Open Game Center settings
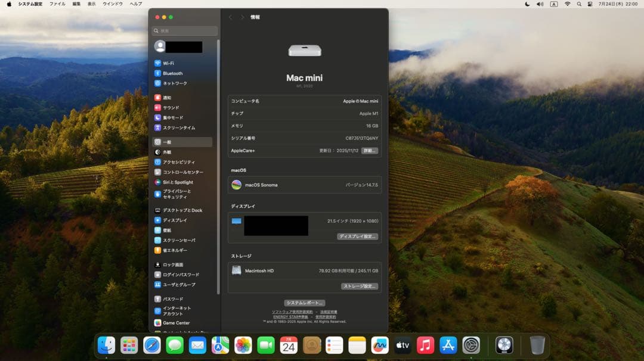 tap(174, 322)
